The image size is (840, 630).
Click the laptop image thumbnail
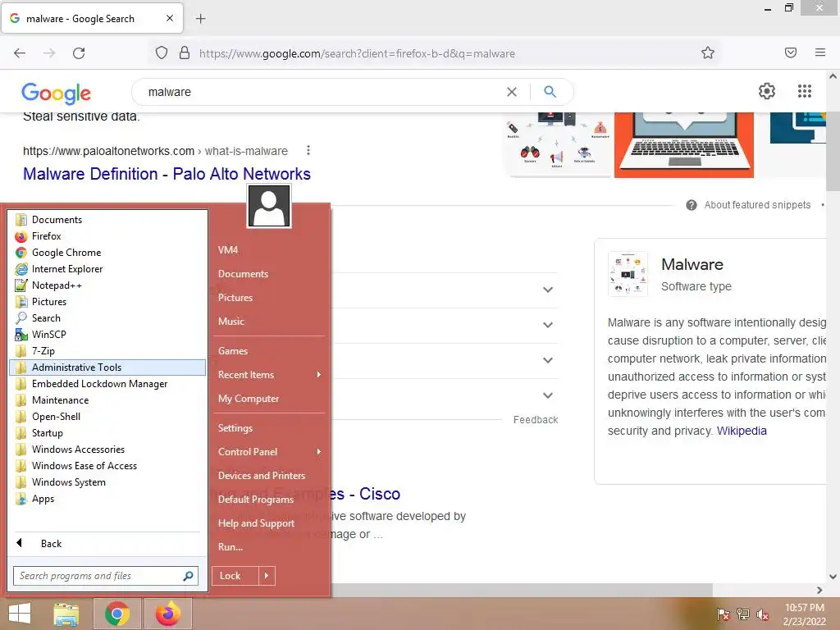point(683,144)
